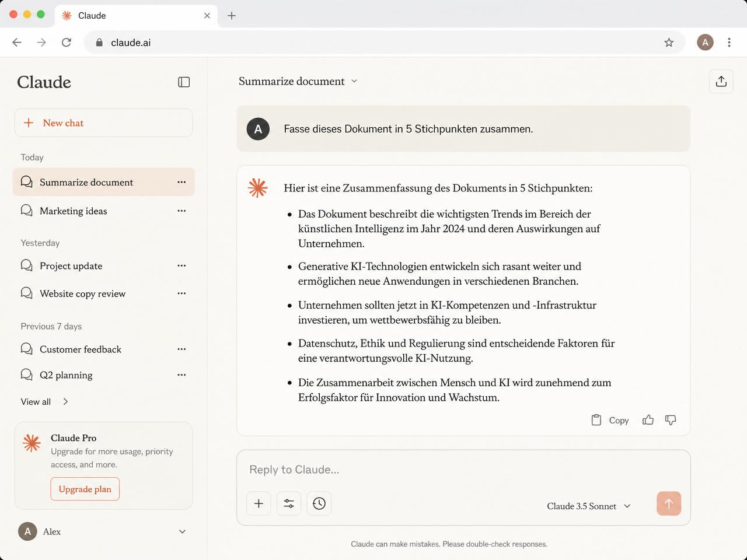The width and height of the screenshot is (747, 560).
Task: Open the history clock icon in reply box
Action: click(x=319, y=503)
